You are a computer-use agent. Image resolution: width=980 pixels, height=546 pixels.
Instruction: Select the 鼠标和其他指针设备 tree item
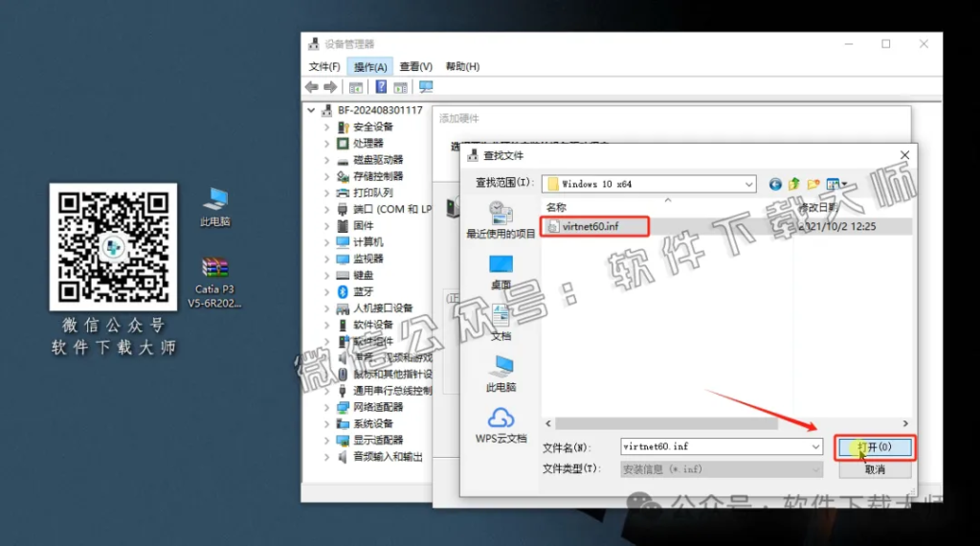coord(392,374)
